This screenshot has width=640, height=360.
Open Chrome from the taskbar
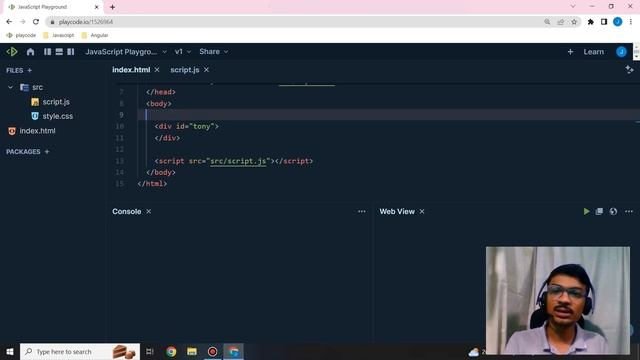pyautogui.click(x=171, y=351)
